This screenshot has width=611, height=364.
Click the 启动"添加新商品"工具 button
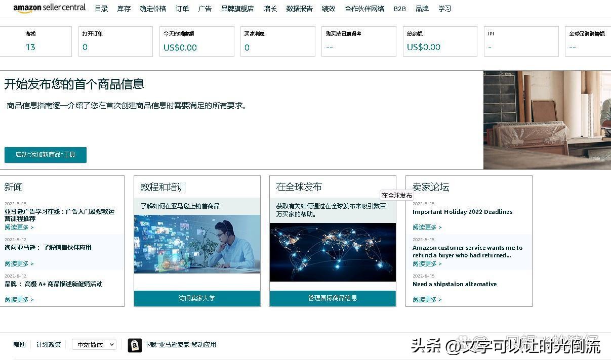(45, 155)
